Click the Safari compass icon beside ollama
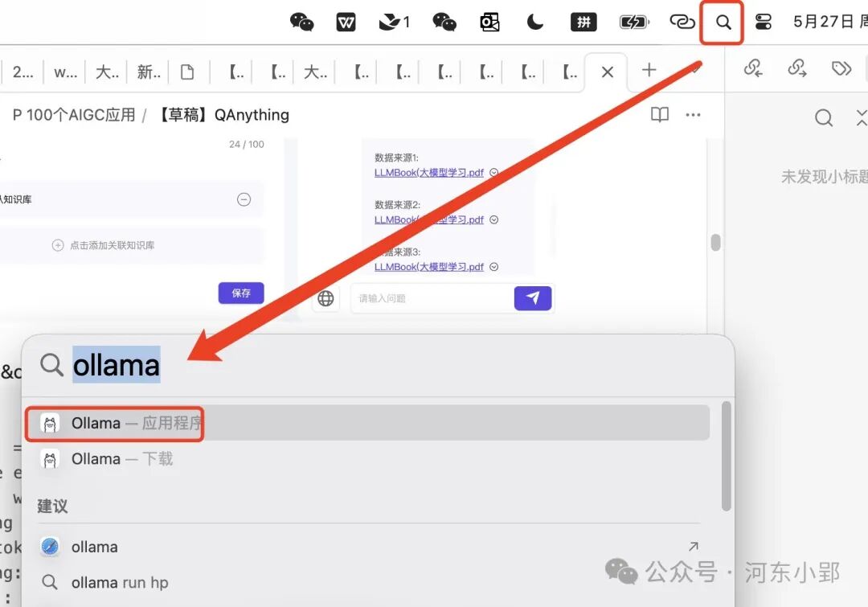 point(50,547)
